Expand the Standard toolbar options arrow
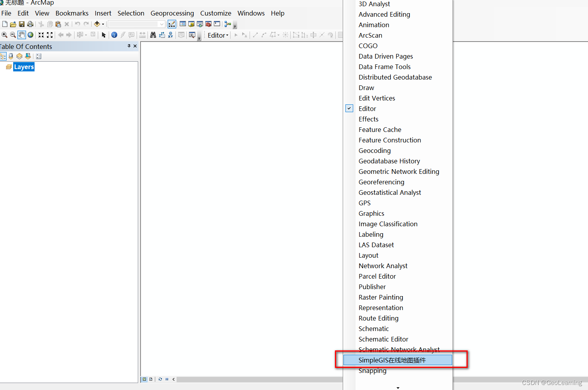This screenshot has height=390, width=588. [235, 26]
